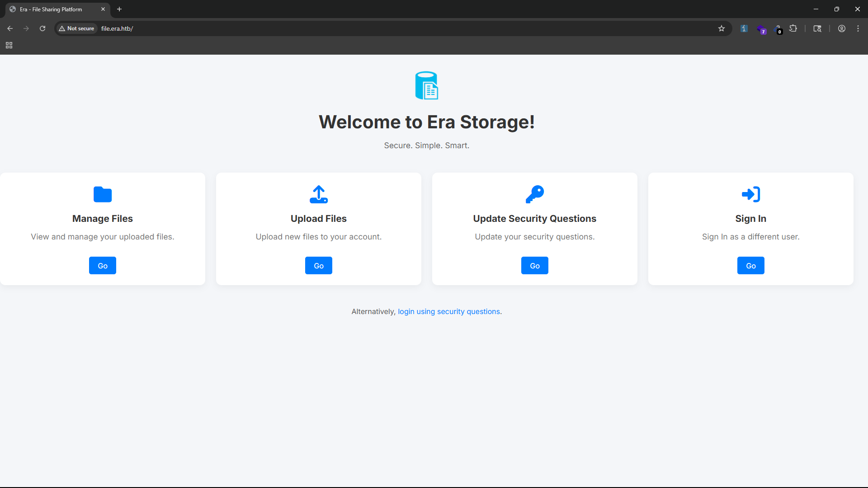868x488 pixels.
Task: Click the purple extension icon with badge 7
Action: coord(761,29)
